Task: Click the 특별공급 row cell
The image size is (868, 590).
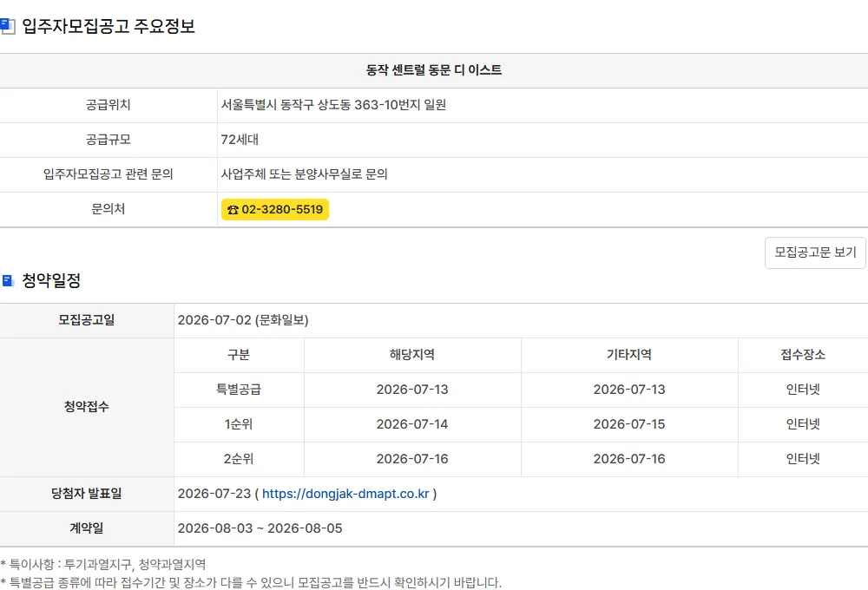Action: (239, 390)
